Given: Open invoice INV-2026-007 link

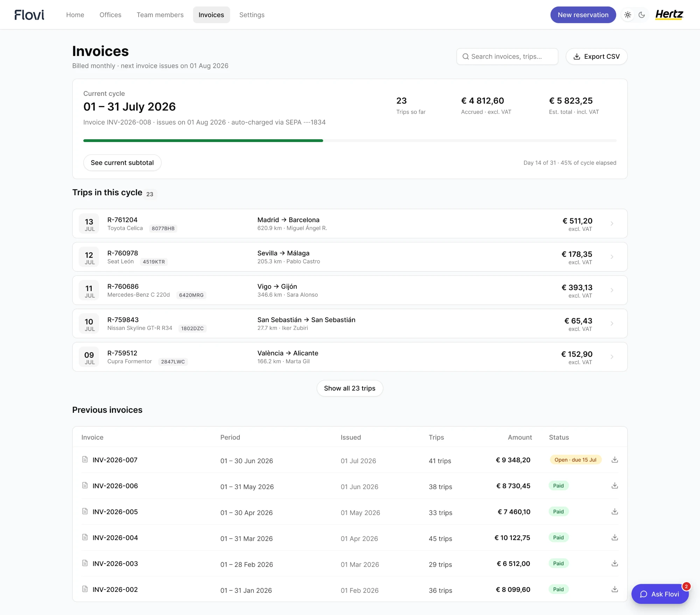Looking at the screenshot, I should coord(115,460).
